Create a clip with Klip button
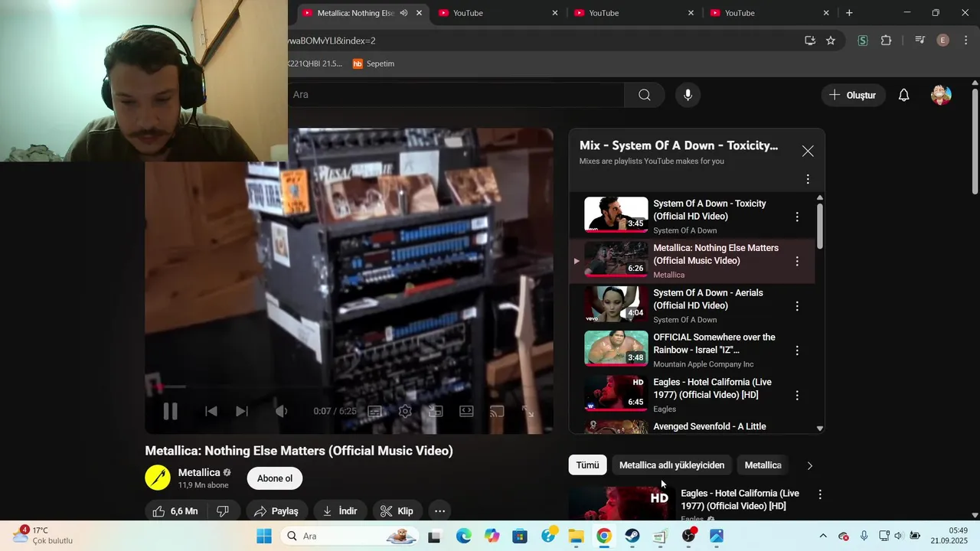Screen dimensions: 980x551 [397, 511]
